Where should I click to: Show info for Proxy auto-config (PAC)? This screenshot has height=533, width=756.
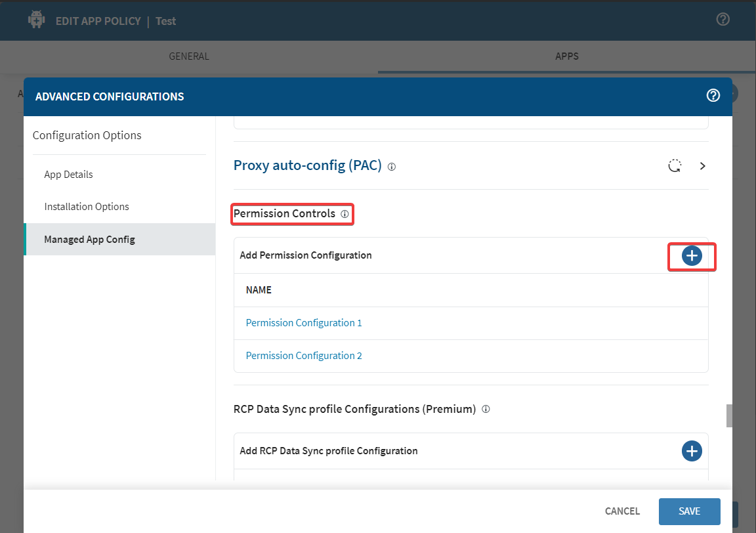(x=392, y=167)
